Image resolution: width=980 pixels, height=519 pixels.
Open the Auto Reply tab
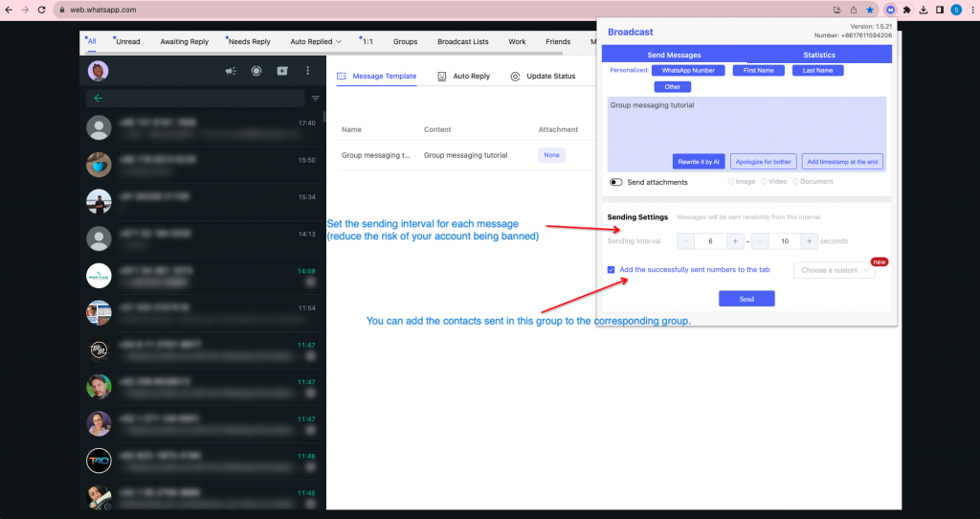click(463, 77)
